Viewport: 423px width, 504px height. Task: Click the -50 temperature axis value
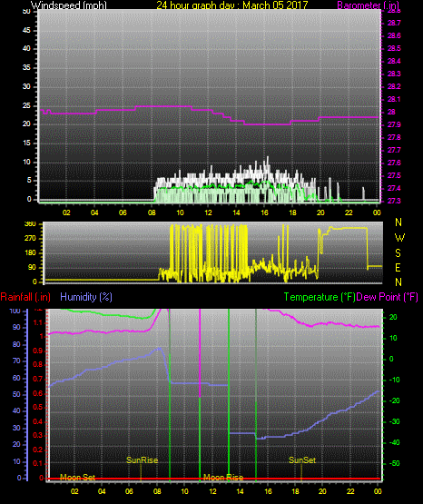pyautogui.click(x=394, y=463)
